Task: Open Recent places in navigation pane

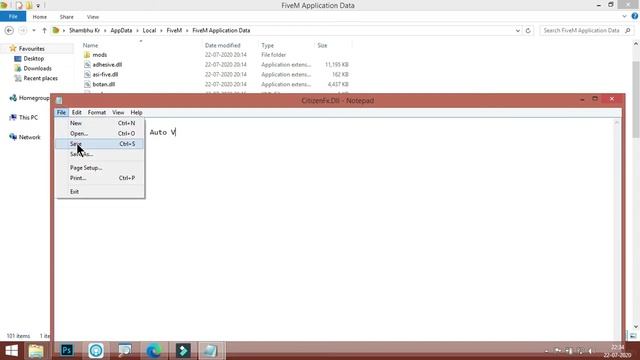Action: [x=40, y=78]
